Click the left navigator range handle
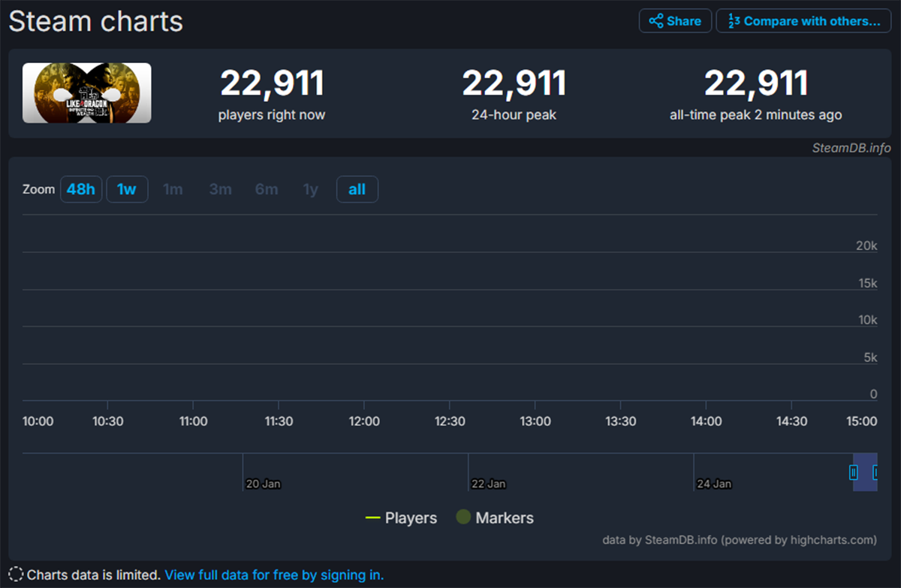901x588 pixels. [854, 472]
